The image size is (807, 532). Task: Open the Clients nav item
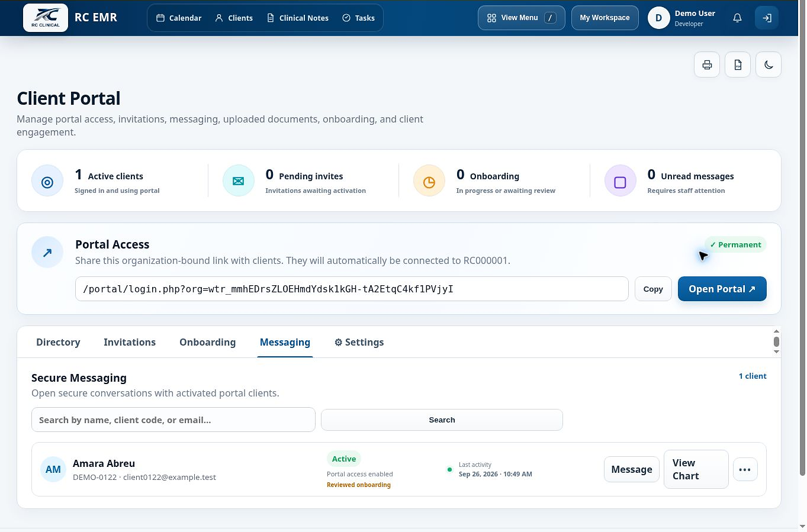[234, 18]
